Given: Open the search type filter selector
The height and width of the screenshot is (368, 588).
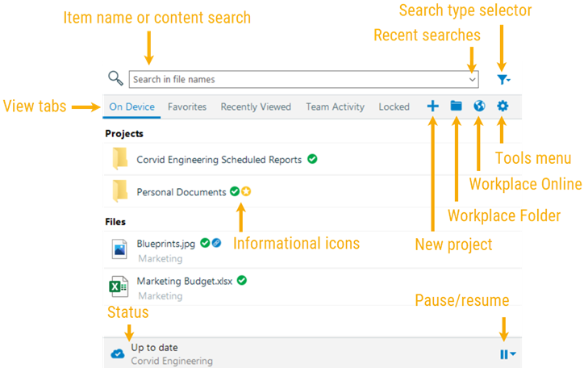Looking at the screenshot, I should click(x=503, y=79).
